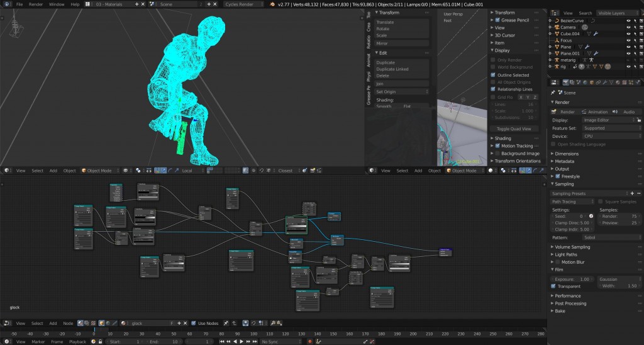644x345 pixels.
Task: Toggle the Transparent film checkbox
Action: [x=553, y=286]
